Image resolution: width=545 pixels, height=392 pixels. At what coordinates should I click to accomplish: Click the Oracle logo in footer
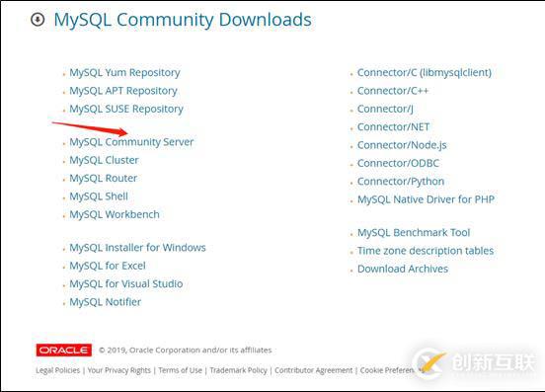pyautogui.click(x=64, y=350)
